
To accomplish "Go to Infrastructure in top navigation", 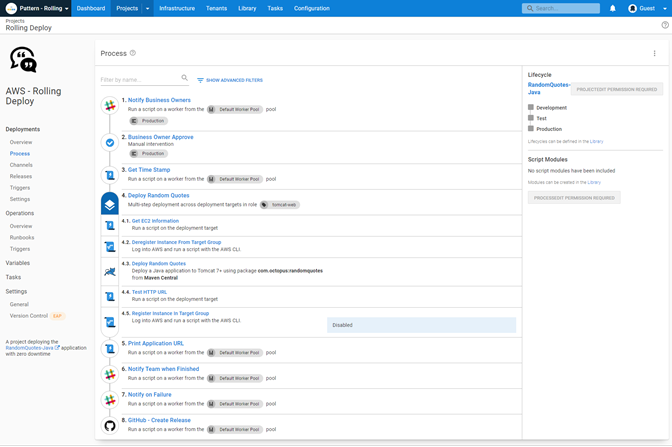I will coord(177,8).
